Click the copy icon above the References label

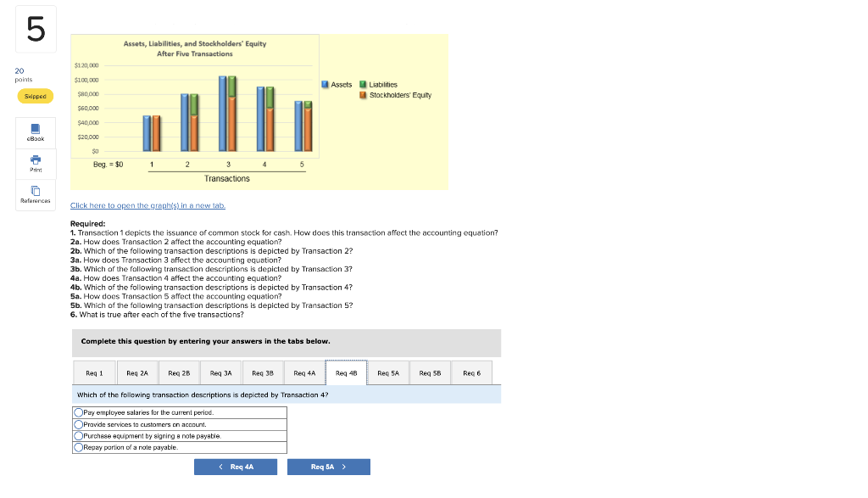coord(35,189)
